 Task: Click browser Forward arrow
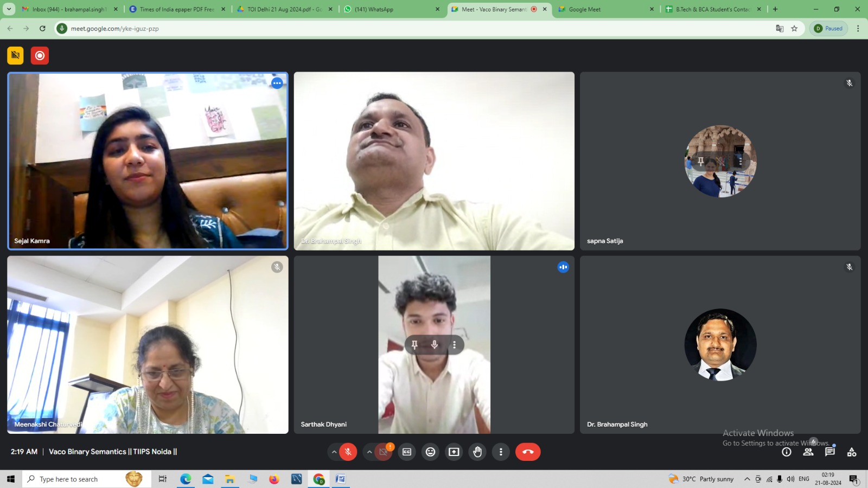click(26, 28)
